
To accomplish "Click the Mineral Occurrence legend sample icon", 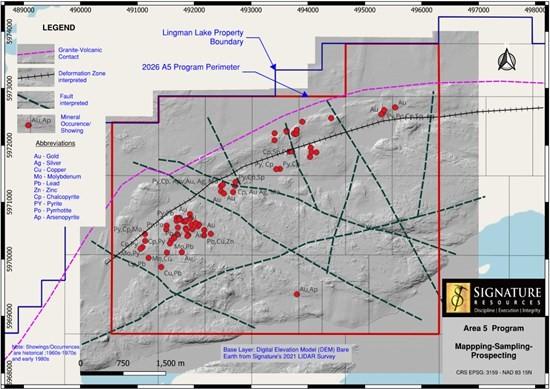I will pos(36,123).
